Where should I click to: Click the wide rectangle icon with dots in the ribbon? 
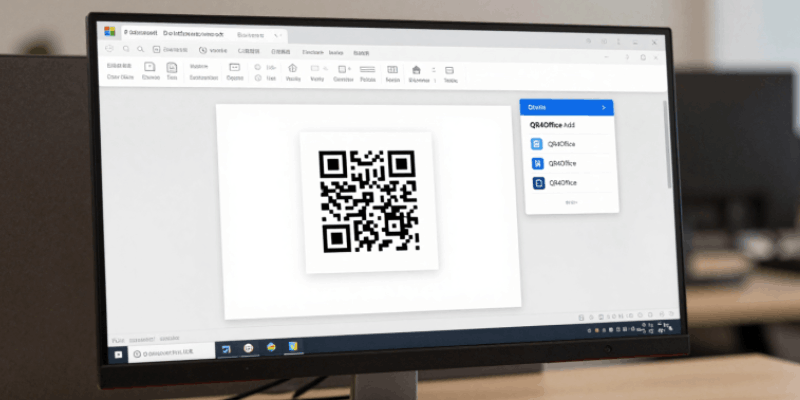pos(234,67)
